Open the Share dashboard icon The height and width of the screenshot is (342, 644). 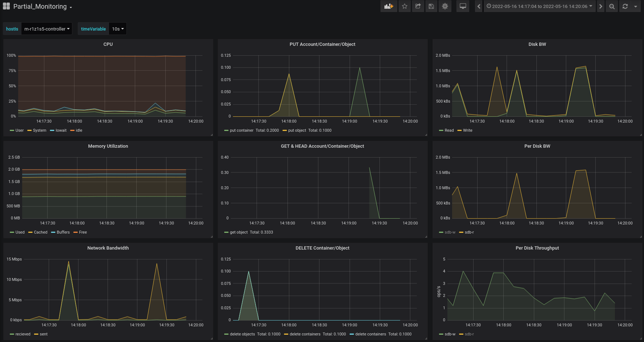(418, 6)
